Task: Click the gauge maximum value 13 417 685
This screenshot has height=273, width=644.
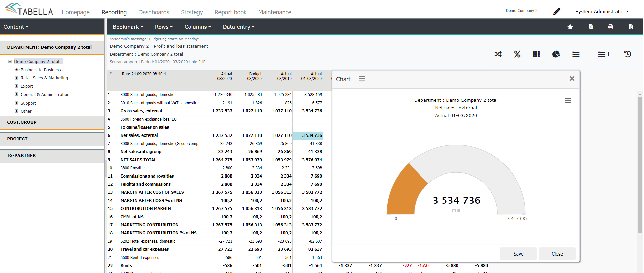Action: point(516,219)
